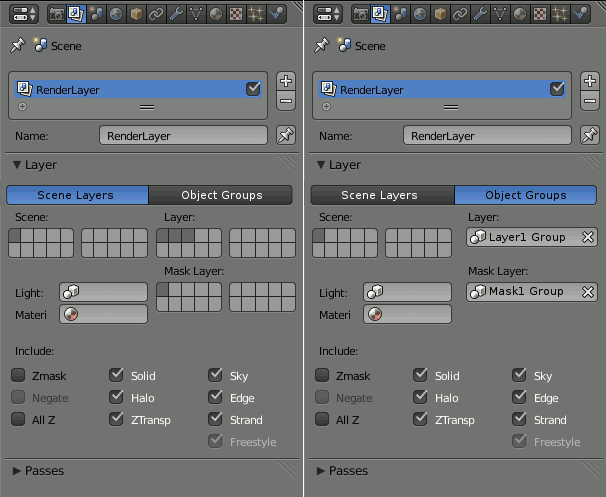
Task: Open Modifiers wrench icon in left panel
Action: [176, 14]
